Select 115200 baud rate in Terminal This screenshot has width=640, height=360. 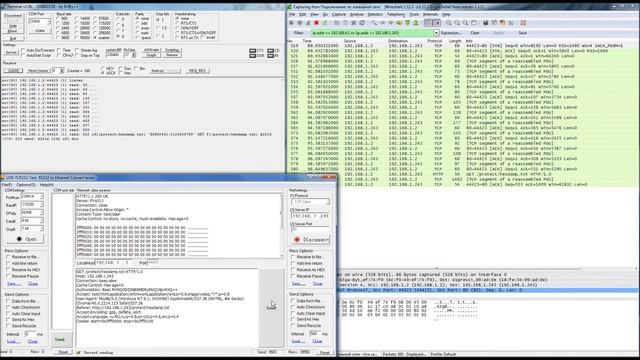102,23
